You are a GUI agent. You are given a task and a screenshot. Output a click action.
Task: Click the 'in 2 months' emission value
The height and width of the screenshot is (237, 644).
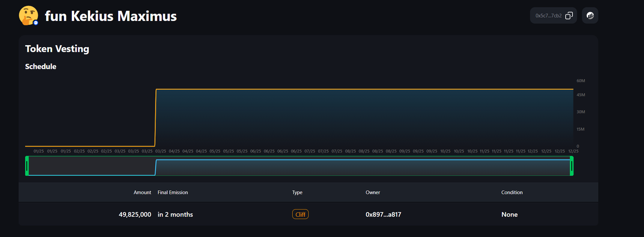click(x=175, y=214)
